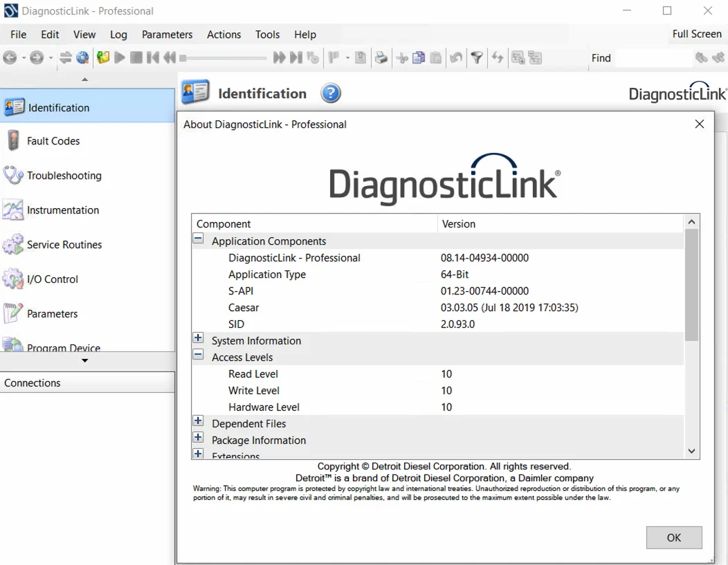Expand the Package Information section
Image resolution: width=728 pixels, height=565 pixels.
[199, 438]
